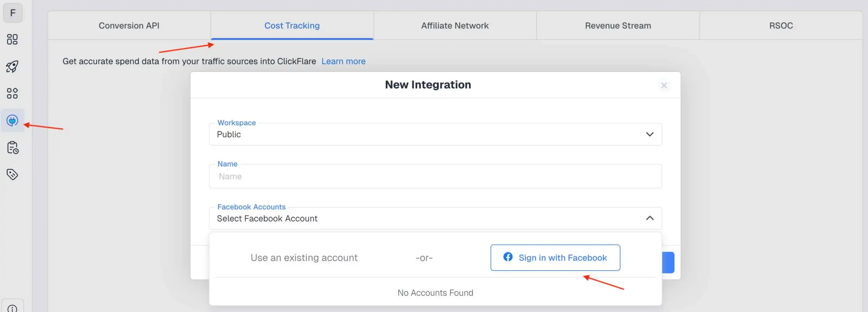Open the info icon at the sidebar bottom
This screenshot has width=868, height=312.
click(12, 308)
